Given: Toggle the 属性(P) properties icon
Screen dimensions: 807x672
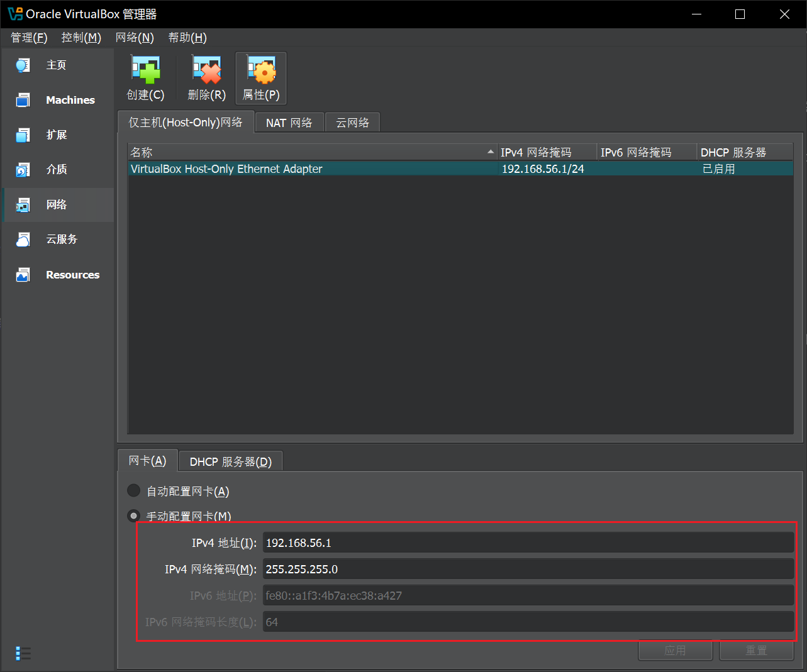Looking at the screenshot, I should coord(261,79).
